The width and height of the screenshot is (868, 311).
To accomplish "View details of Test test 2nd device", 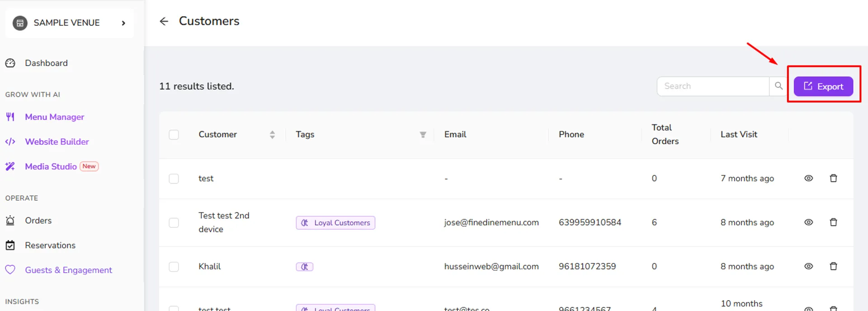I will [809, 222].
